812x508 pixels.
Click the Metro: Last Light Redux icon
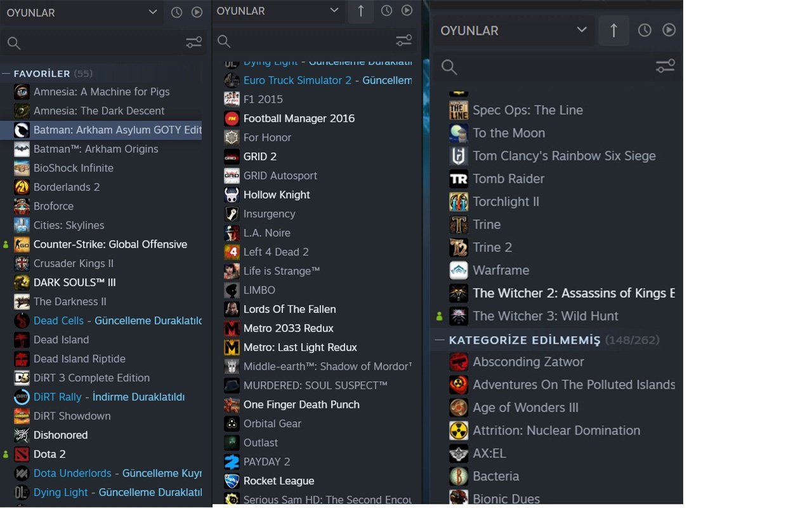(232, 347)
